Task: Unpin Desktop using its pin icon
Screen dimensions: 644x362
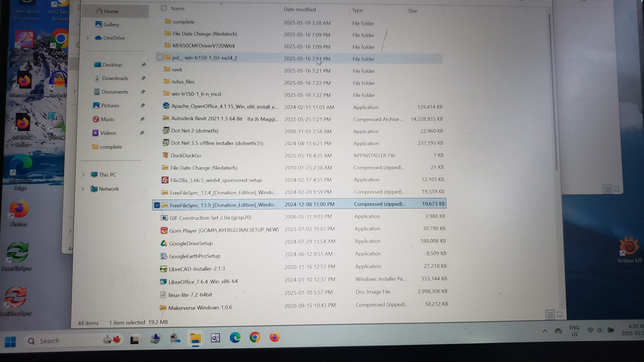Action: pyautogui.click(x=143, y=65)
